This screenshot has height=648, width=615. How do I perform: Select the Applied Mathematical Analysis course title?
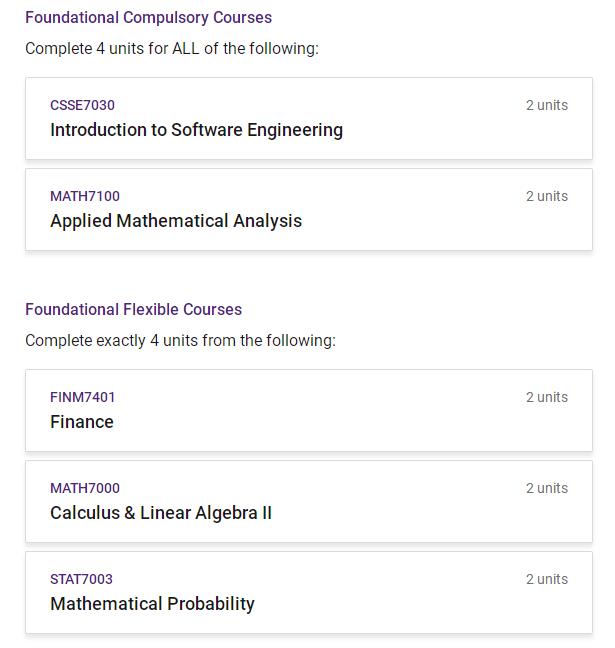(176, 221)
